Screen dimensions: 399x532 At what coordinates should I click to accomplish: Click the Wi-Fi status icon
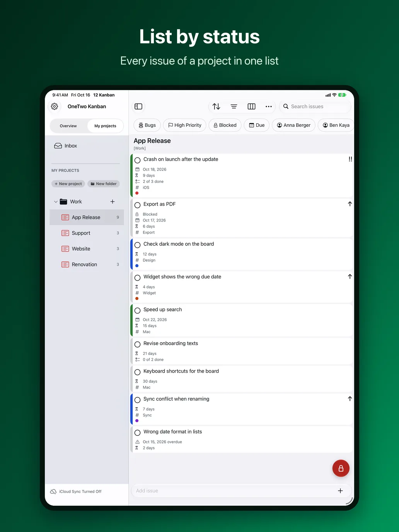point(334,95)
